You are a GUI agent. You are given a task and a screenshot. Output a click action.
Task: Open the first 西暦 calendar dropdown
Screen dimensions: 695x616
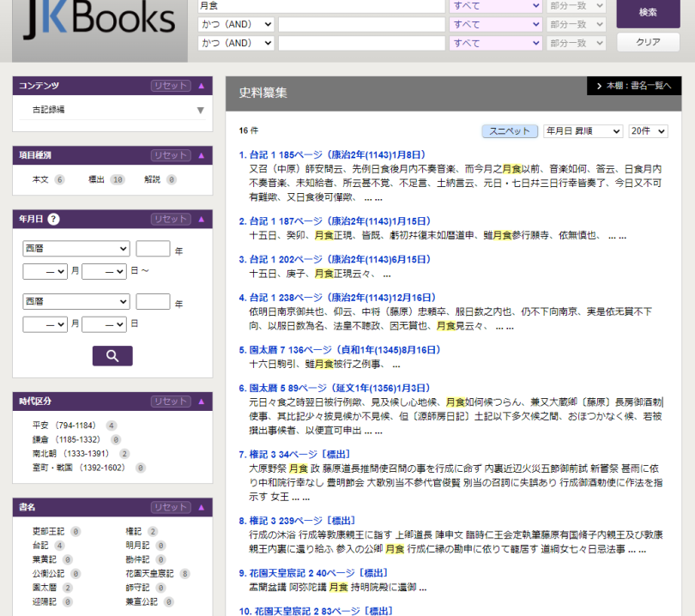pyautogui.click(x=76, y=249)
